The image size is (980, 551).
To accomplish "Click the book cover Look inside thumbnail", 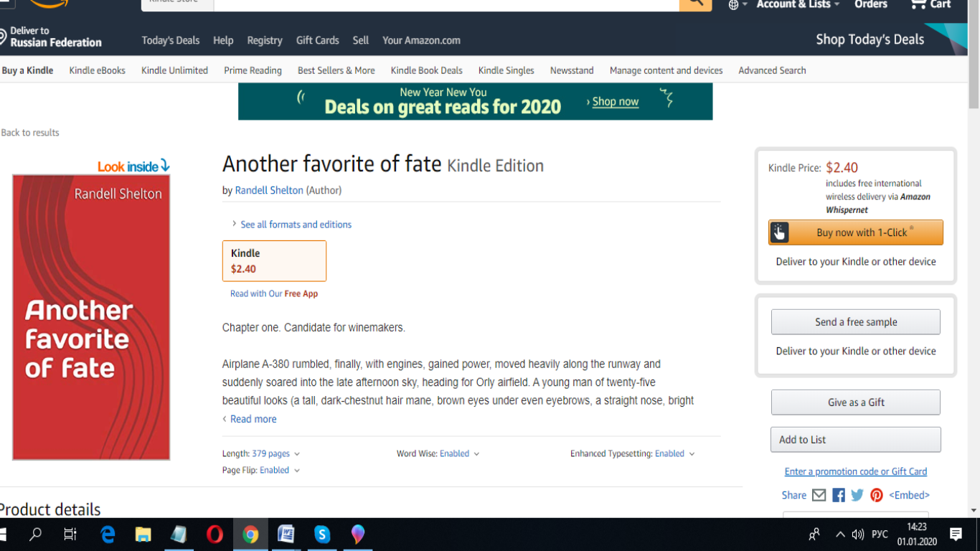I will pyautogui.click(x=91, y=316).
